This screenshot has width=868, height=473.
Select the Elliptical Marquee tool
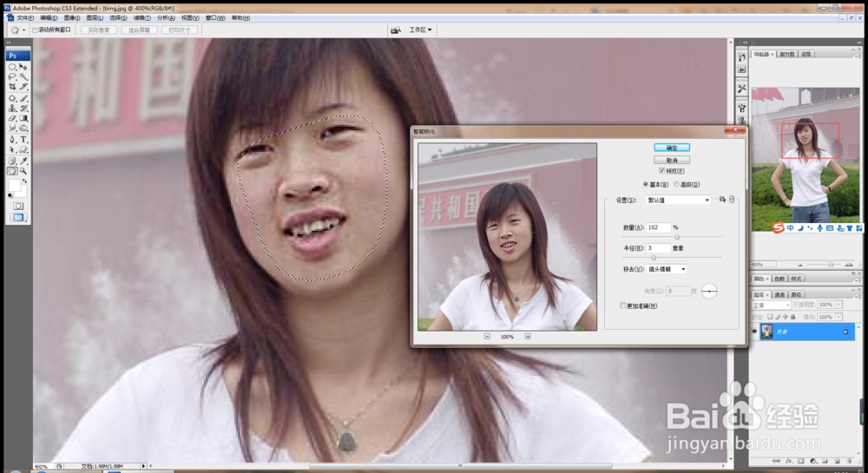[12, 66]
